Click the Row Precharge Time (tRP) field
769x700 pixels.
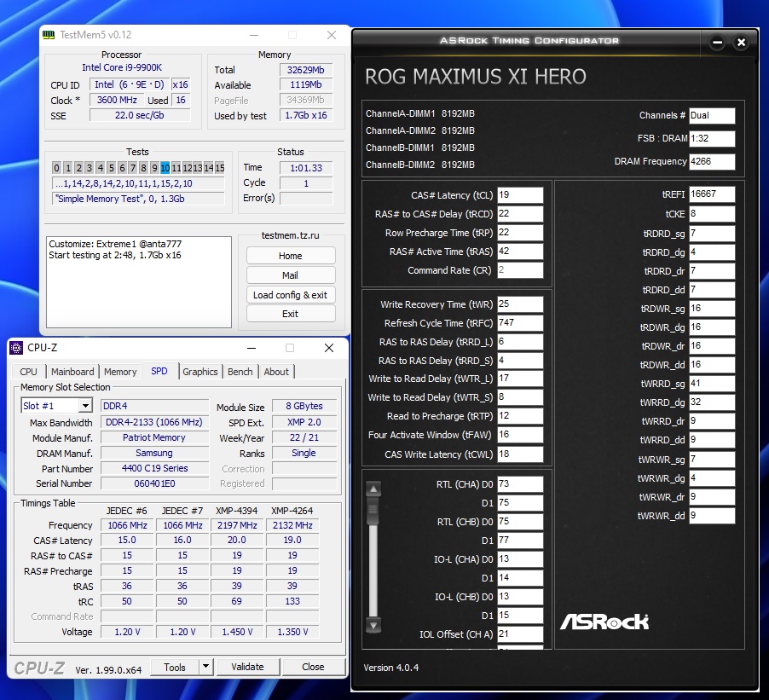tap(520, 232)
